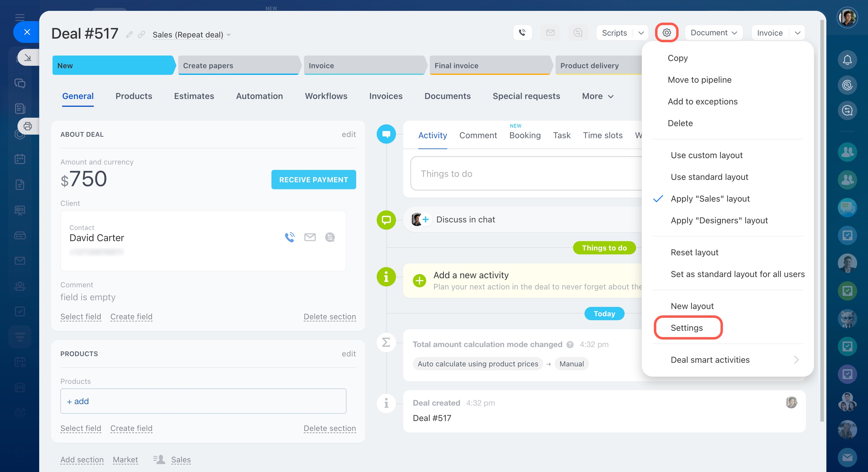Click the print icon on left edge
Screen dimensions: 868x472
pyautogui.click(x=28, y=126)
